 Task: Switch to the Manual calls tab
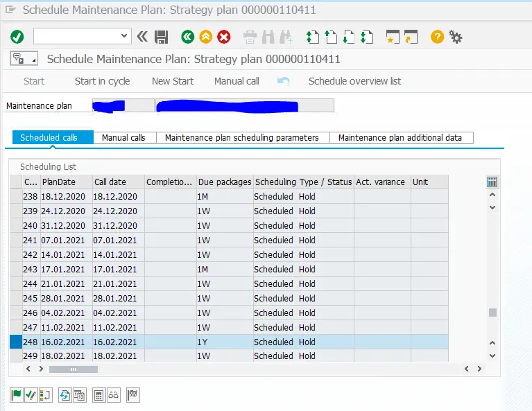(123, 138)
